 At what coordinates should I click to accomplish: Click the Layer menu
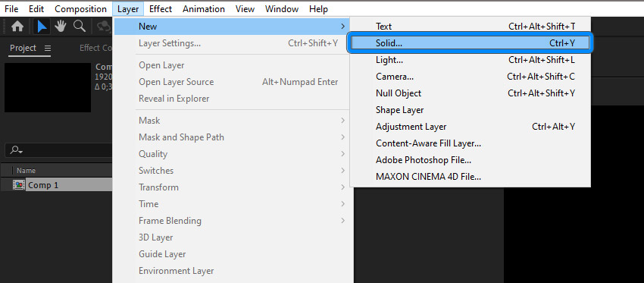[128, 8]
